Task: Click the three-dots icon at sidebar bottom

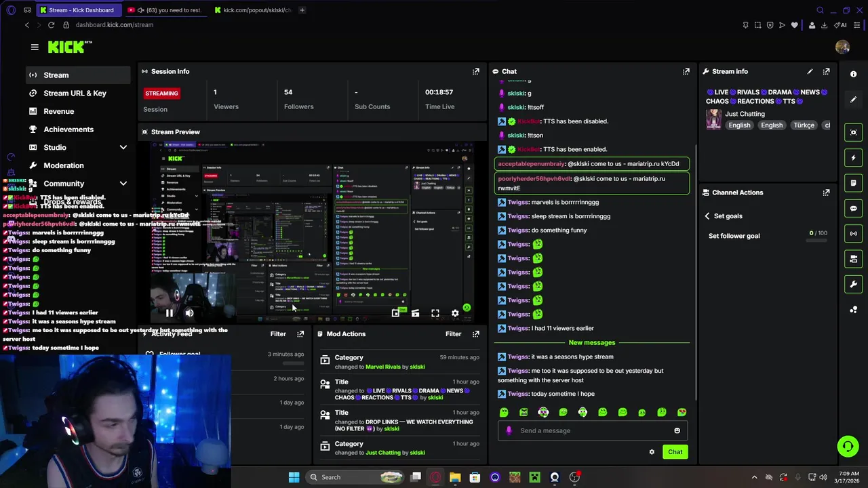Action: click(853, 310)
